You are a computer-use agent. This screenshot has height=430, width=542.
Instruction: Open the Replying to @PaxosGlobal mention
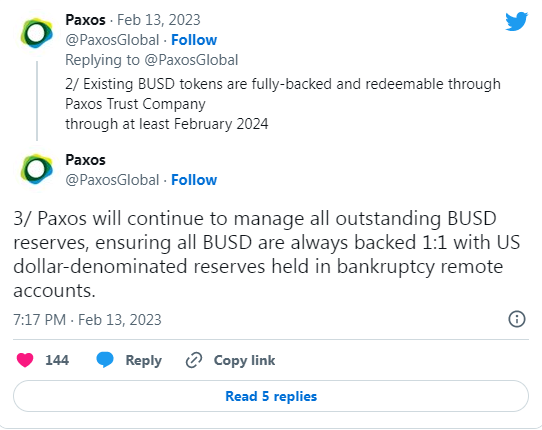191,60
